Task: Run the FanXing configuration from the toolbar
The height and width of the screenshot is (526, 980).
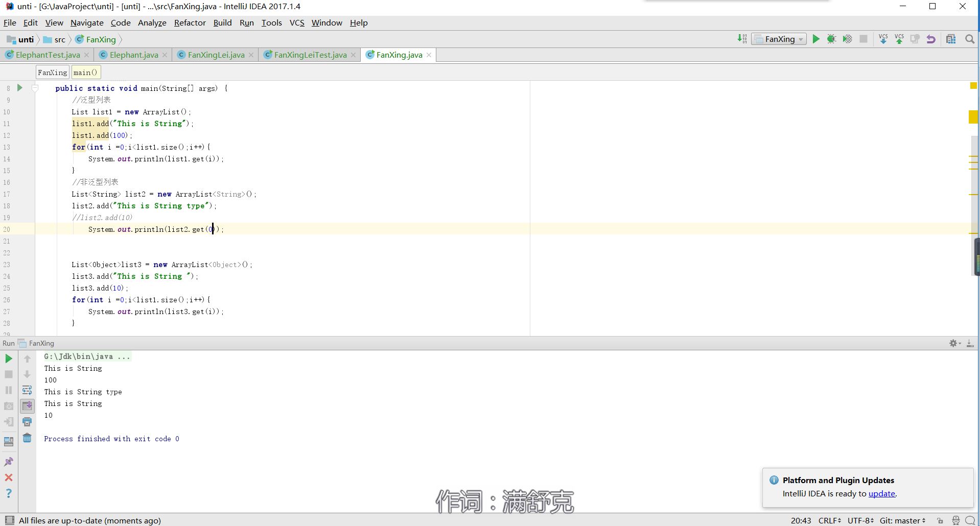Action: [x=816, y=39]
